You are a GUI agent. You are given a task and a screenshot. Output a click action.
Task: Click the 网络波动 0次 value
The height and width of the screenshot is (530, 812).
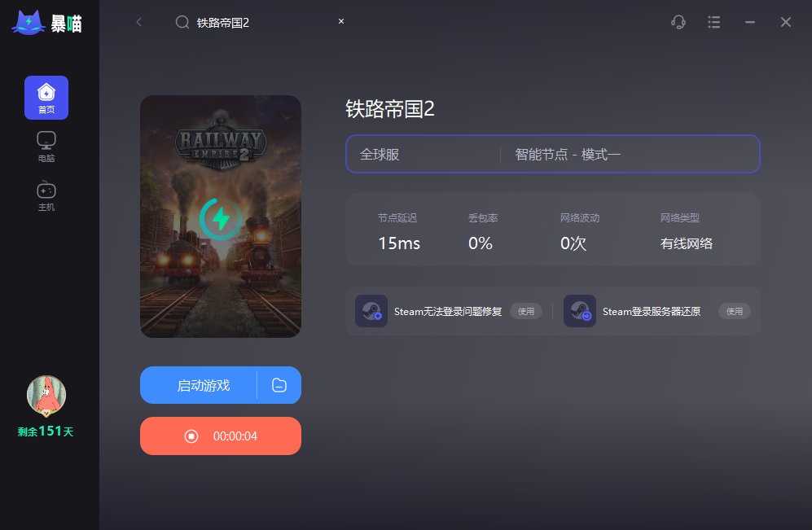point(573,243)
